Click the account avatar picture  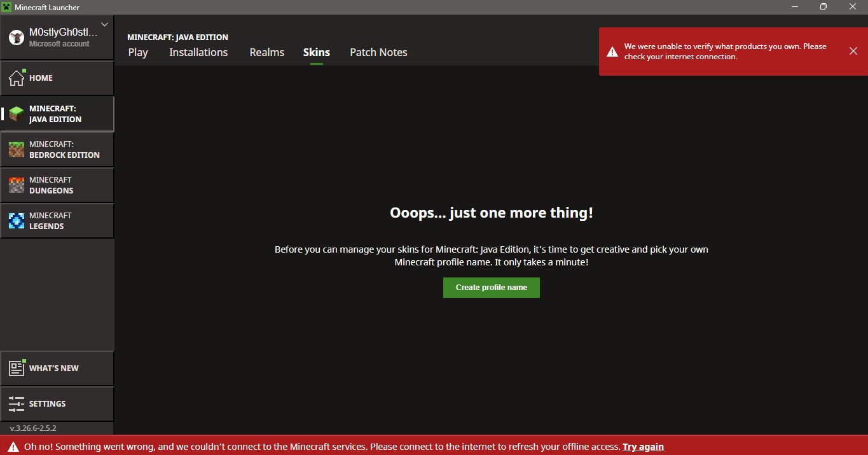click(x=16, y=38)
